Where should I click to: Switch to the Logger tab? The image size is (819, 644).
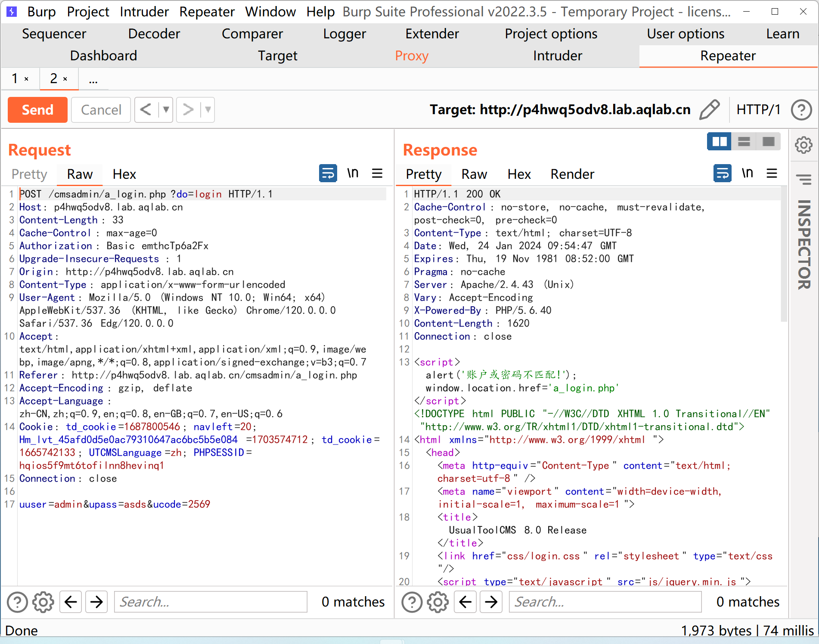[x=344, y=34]
